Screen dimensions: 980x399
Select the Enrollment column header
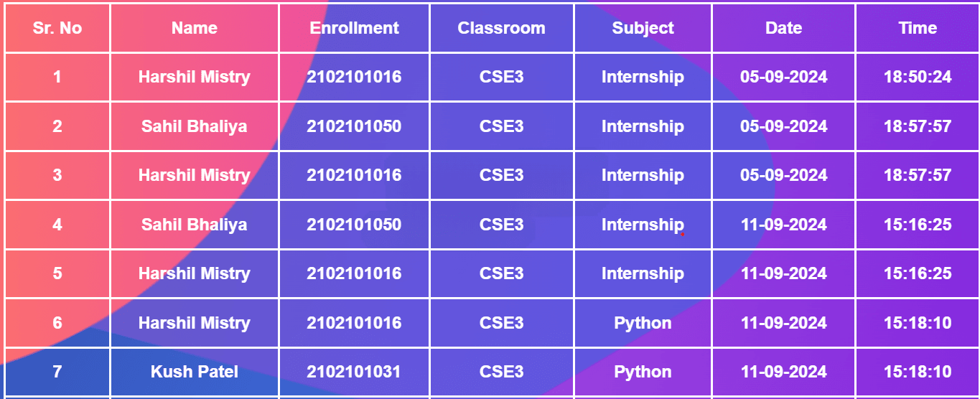coord(354,28)
